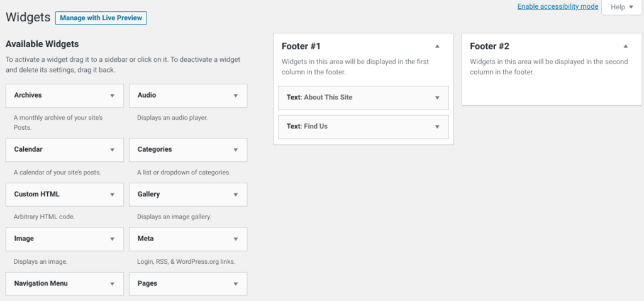This screenshot has width=644, height=301.
Task: Collapse the Footer #2 widget area
Action: click(626, 46)
